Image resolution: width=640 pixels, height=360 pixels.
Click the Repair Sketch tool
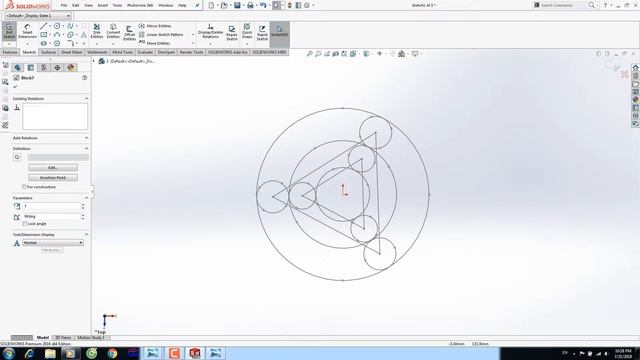coord(232,33)
